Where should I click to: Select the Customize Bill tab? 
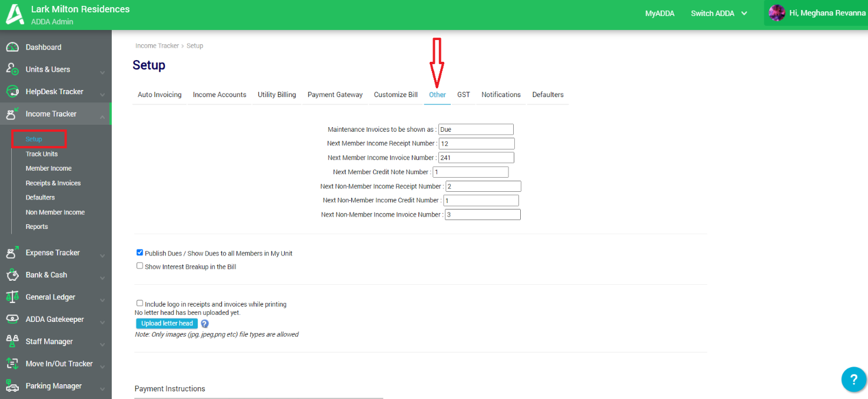[395, 95]
